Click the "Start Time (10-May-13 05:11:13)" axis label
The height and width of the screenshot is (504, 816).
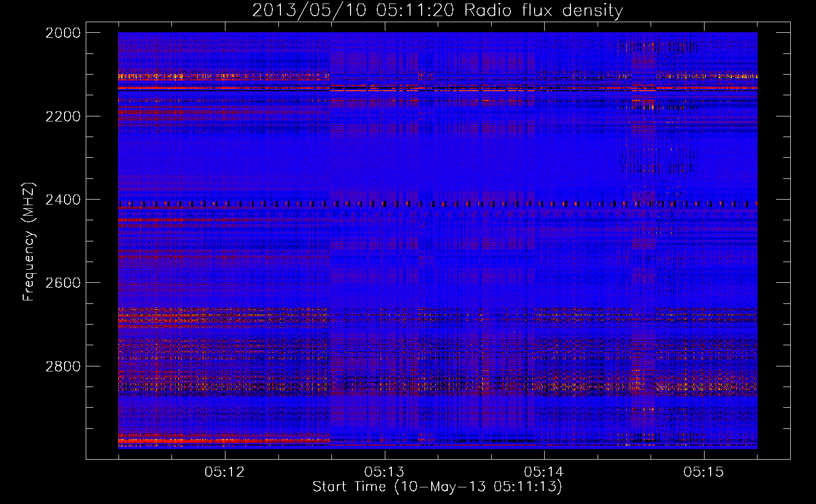click(437, 487)
